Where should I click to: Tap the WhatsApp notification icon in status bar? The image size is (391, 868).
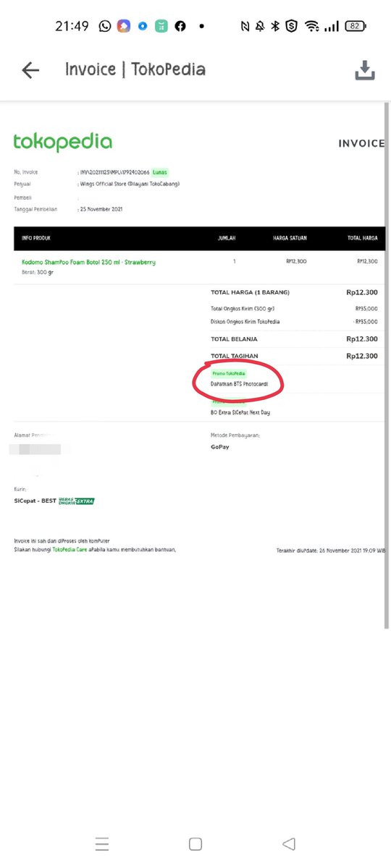tap(106, 26)
